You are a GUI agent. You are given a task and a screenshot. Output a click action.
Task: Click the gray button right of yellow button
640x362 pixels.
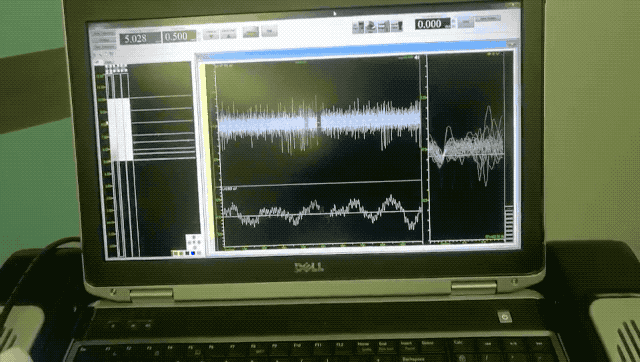pos(269,31)
